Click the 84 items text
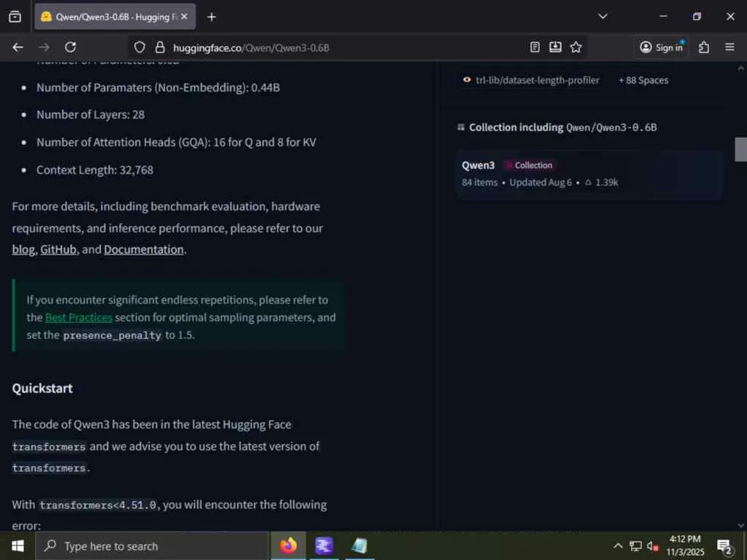 coord(479,182)
